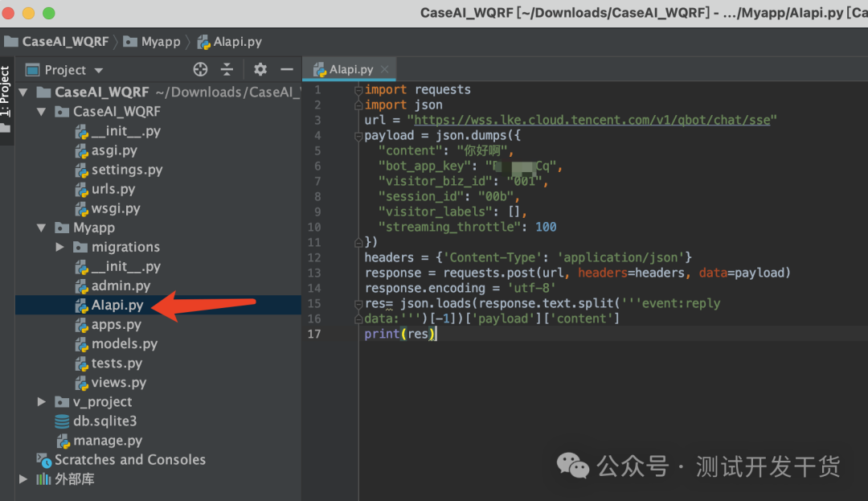Collapse the root CaseAI_WQRF project node
Screen dimensions: 868x501
coord(23,92)
